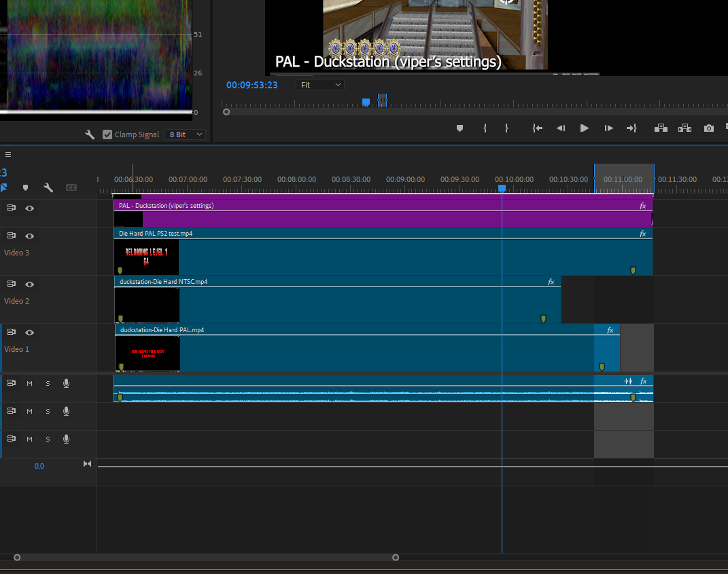This screenshot has height=574, width=728.
Task: Click fx badge on Die Hard PAL PS2 clip
Action: pyautogui.click(x=643, y=234)
